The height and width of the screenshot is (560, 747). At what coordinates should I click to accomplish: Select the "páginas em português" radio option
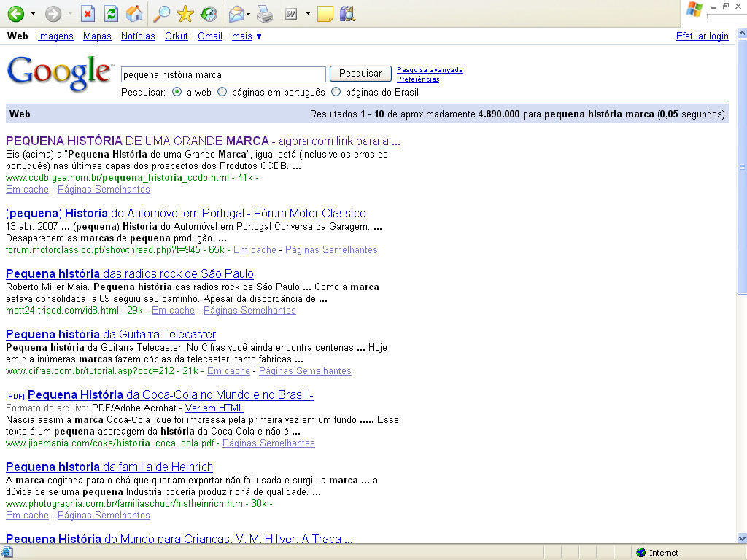pyautogui.click(x=222, y=93)
